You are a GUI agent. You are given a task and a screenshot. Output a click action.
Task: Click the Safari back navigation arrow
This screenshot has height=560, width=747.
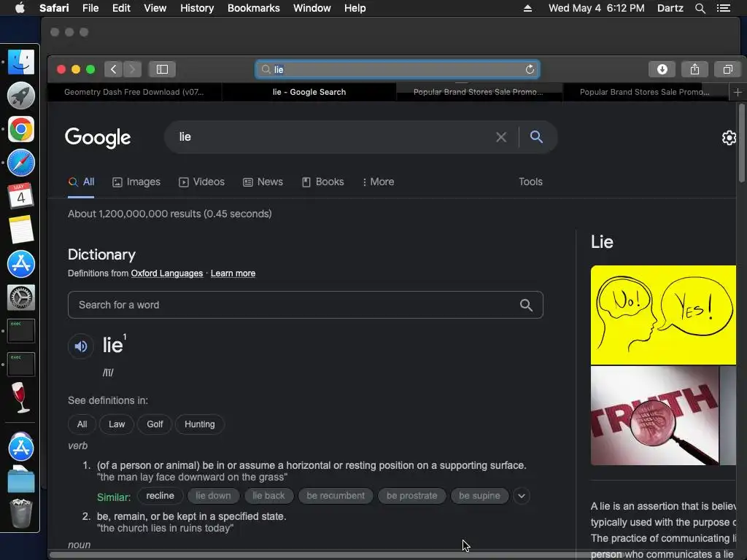[x=113, y=69]
